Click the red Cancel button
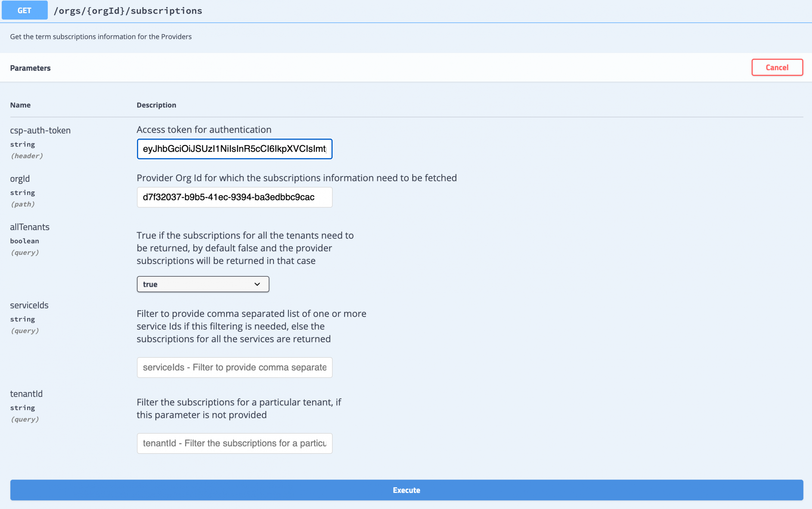Image resolution: width=812 pixels, height=509 pixels. (776, 67)
